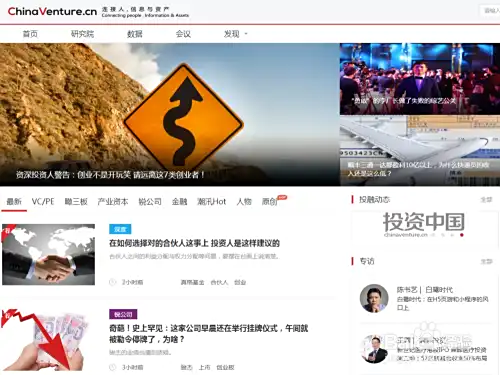Image resolution: width=500 pixels, height=375 pixels.
Task: Open the 数据 navigation item
Action: coord(135,34)
